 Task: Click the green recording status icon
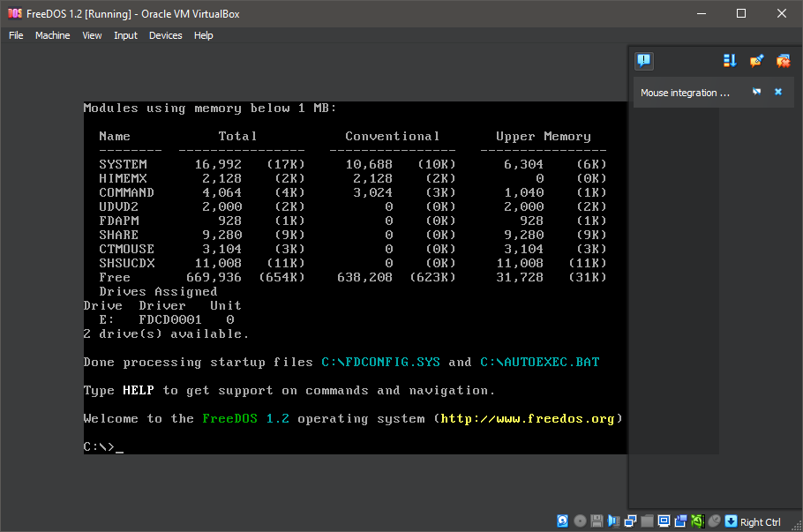[x=697, y=521]
